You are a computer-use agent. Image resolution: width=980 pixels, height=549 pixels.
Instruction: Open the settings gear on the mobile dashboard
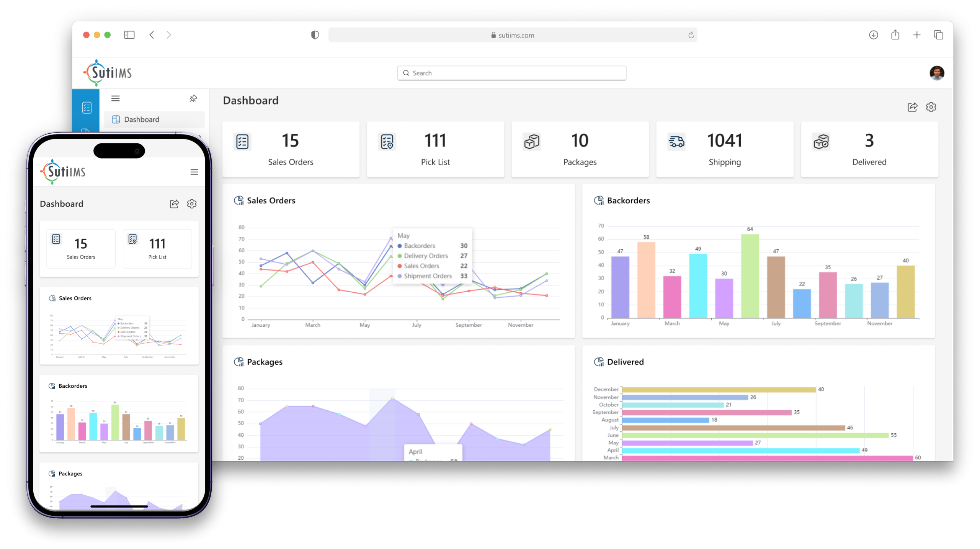[x=192, y=203]
